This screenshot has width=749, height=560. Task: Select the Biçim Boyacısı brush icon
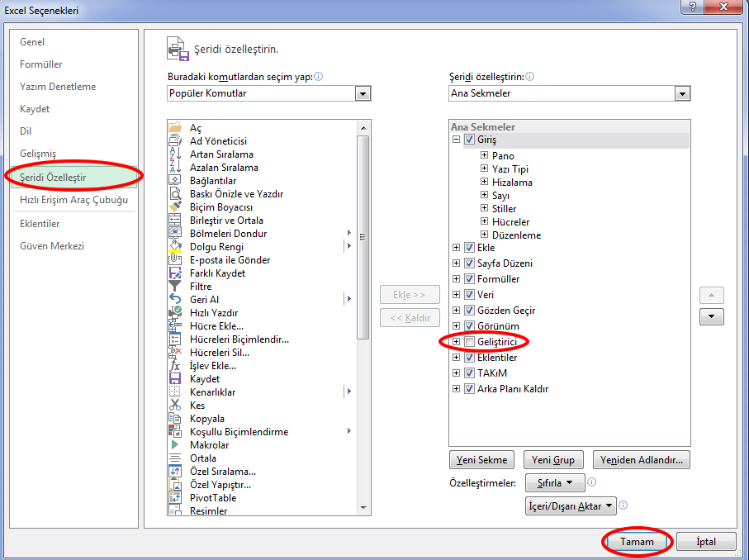175,206
